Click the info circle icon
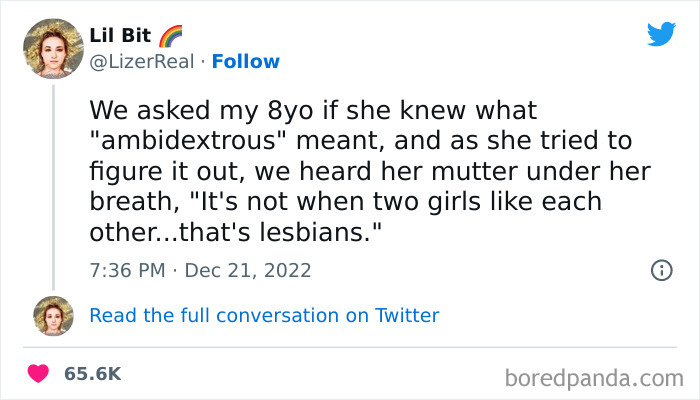 click(661, 270)
